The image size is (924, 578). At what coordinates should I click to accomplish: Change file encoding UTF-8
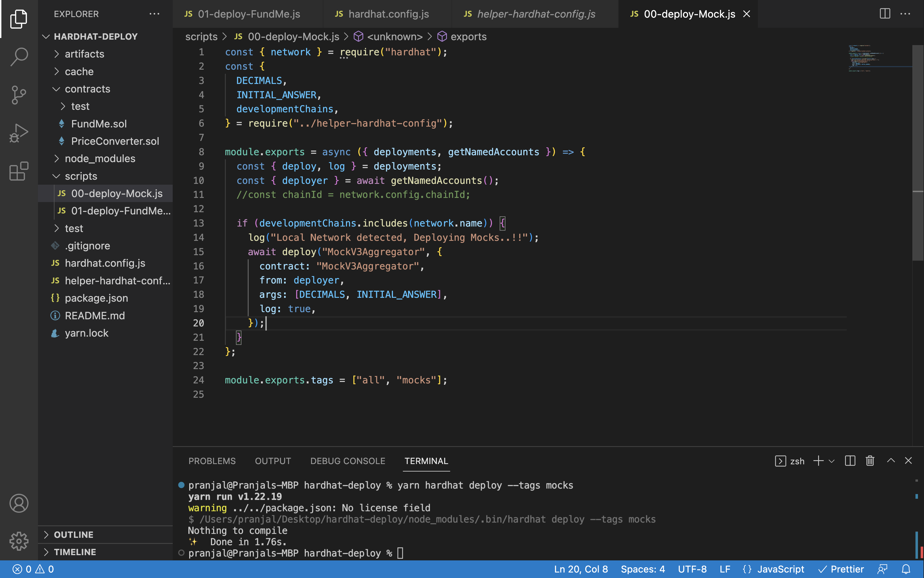(692, 569)
